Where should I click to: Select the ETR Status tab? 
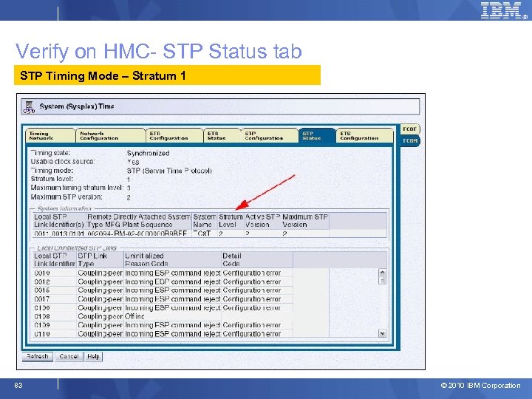click(222, 136)
